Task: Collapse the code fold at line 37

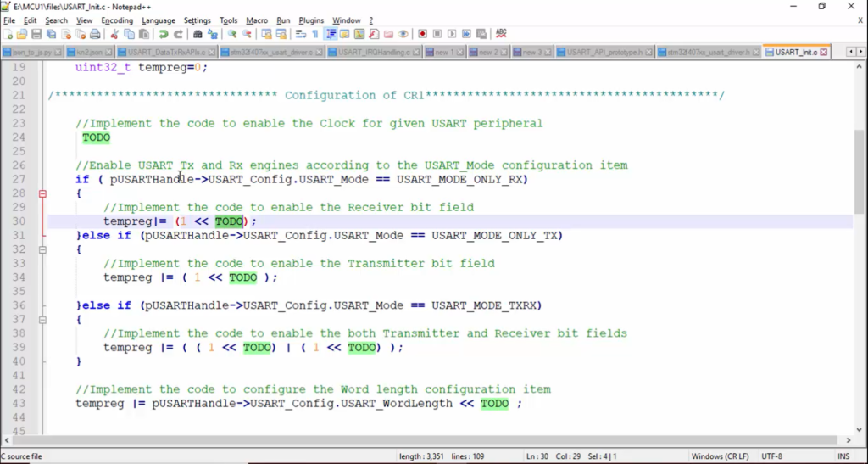Action: (x=42, y=320)
